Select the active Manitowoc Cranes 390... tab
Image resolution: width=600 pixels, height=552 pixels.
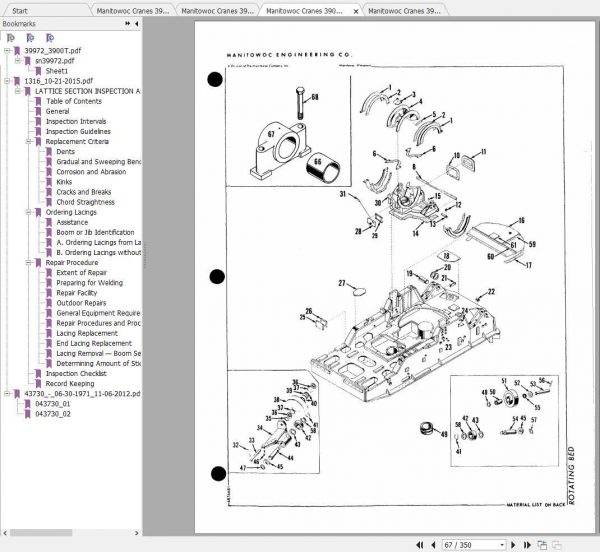(304, 11)
